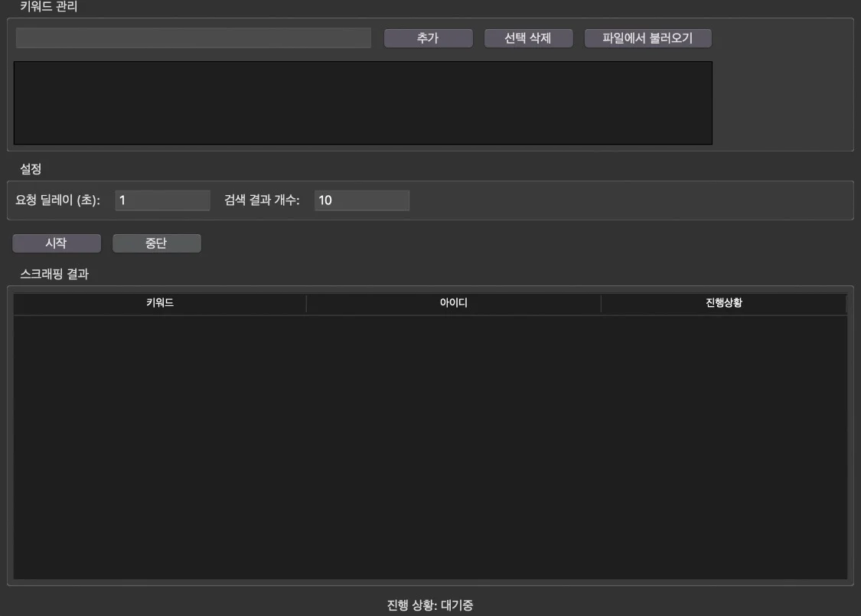Focus the 요청 딜레이 (초) field
Viewport: 861px width, 616px height.
[162, 200]
